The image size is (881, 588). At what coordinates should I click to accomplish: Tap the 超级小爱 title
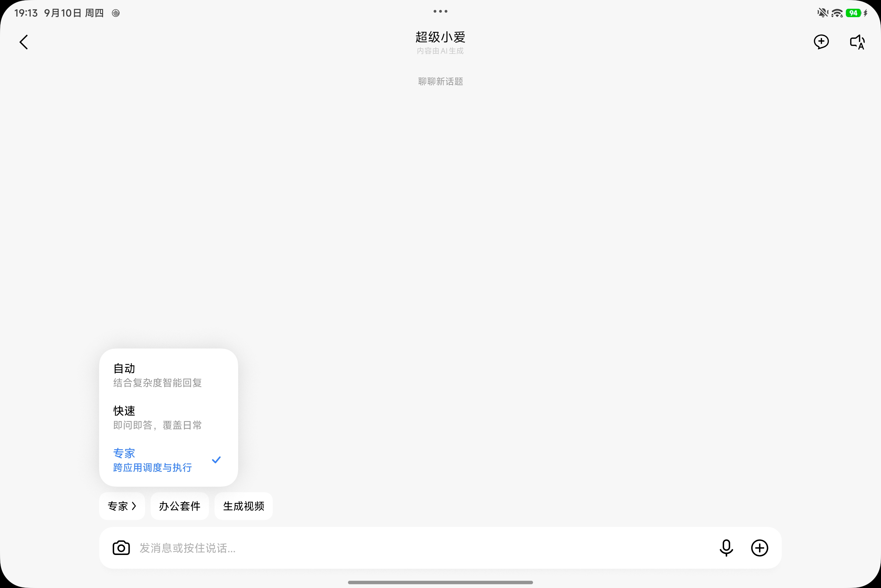pyautogui.click(x=440, y=37)
